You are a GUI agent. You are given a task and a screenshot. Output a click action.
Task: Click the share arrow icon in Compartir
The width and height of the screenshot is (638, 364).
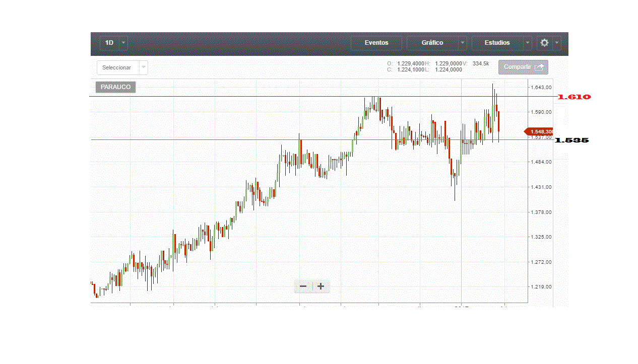(539, 67)
